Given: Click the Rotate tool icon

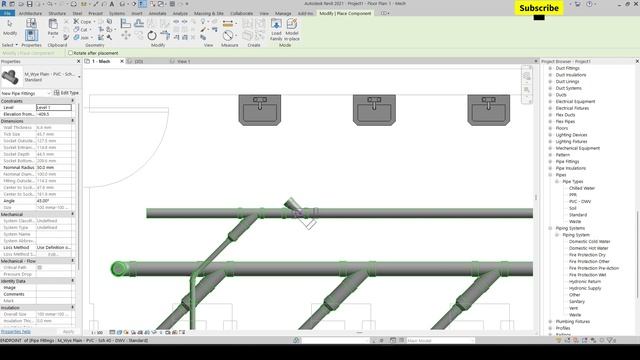Looking at the screenshot, I should click(152, 36).
